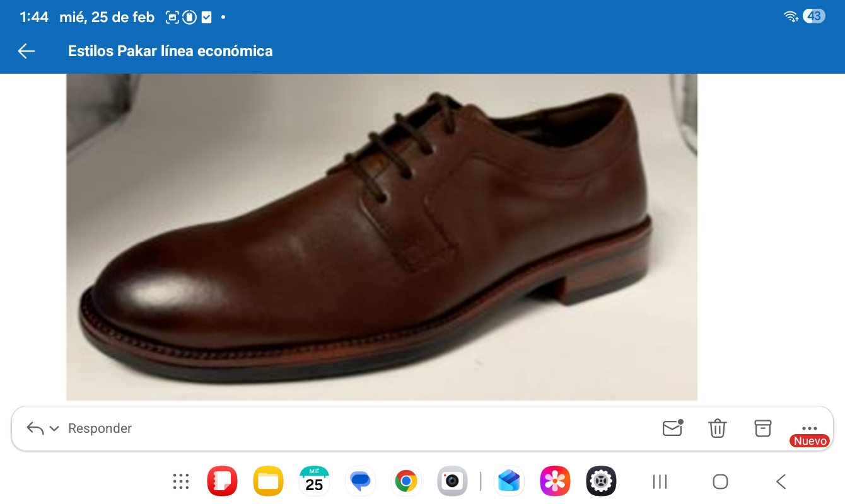
Task: Show recent apps with three-line button
Action: click(x=660, y=482)
